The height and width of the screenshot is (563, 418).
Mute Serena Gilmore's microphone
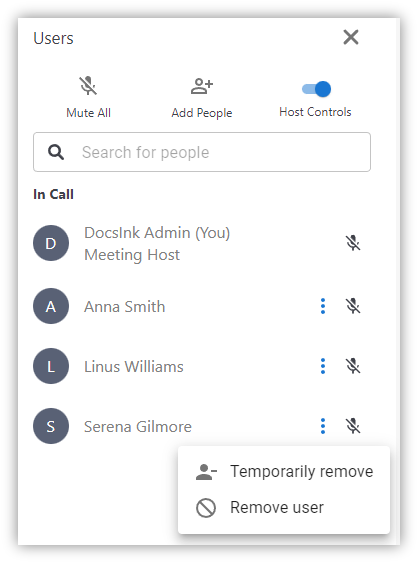point(353,426)
